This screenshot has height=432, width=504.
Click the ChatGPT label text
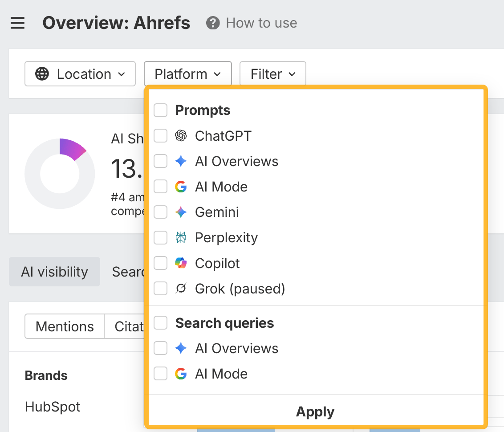[223, 136]
